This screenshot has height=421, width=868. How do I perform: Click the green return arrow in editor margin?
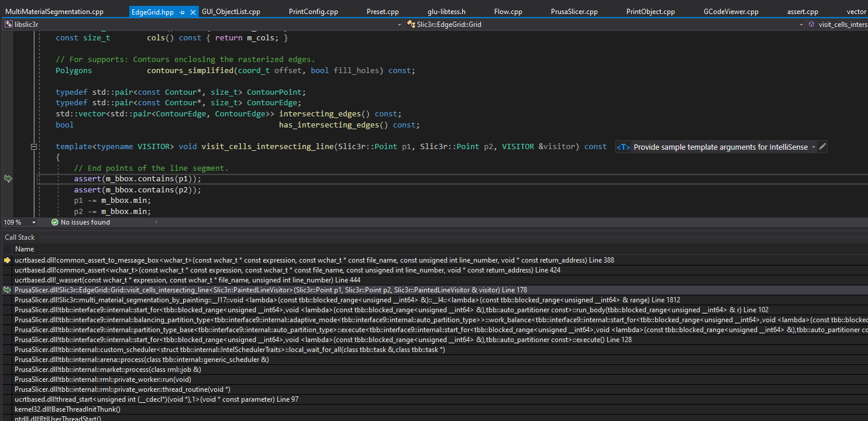pos(8,179)
